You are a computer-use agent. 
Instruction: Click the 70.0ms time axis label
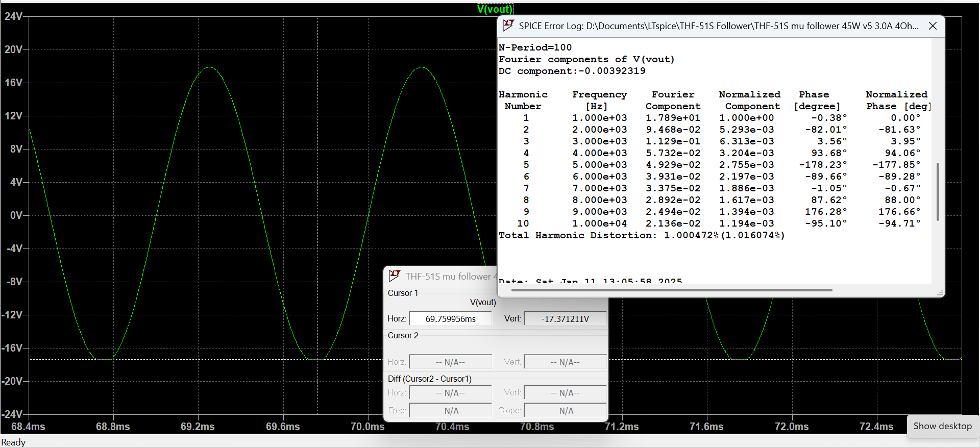point(367,427)
